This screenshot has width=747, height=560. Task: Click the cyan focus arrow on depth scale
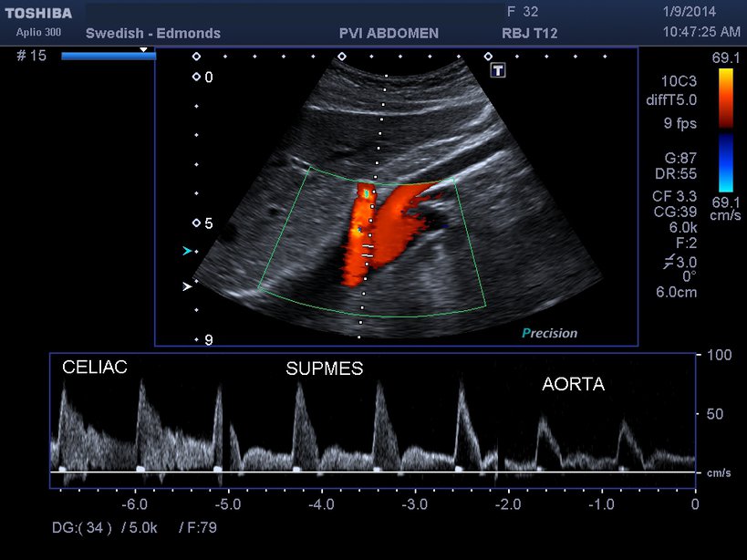tap(188, 251)
